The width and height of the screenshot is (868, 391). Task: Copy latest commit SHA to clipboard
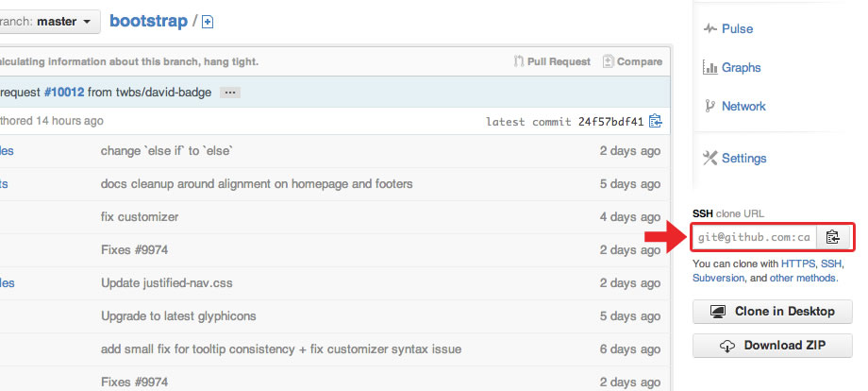tap(656, 121)
